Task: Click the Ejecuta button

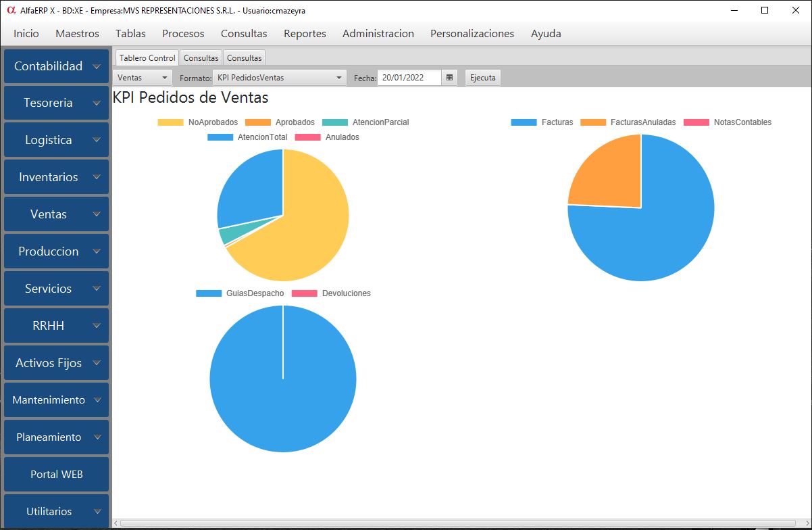Action: pyautogui.click(x=483, y=78)
